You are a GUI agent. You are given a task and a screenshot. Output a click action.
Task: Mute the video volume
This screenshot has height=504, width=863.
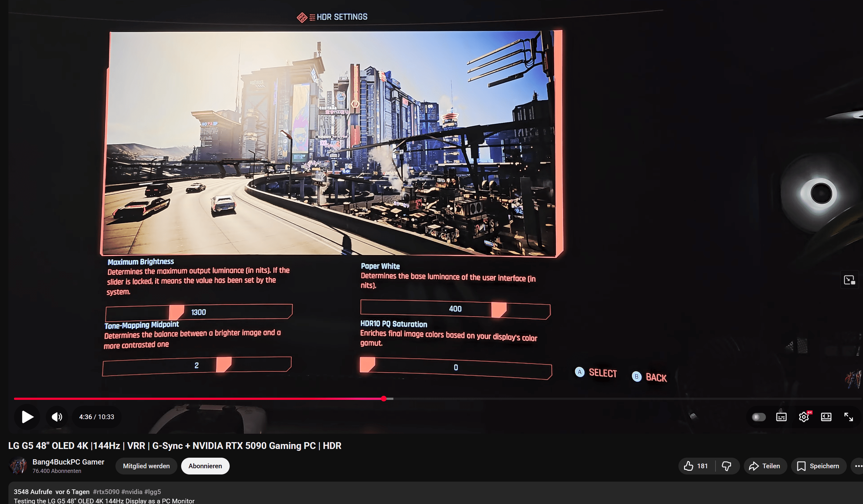pos(57,417)
